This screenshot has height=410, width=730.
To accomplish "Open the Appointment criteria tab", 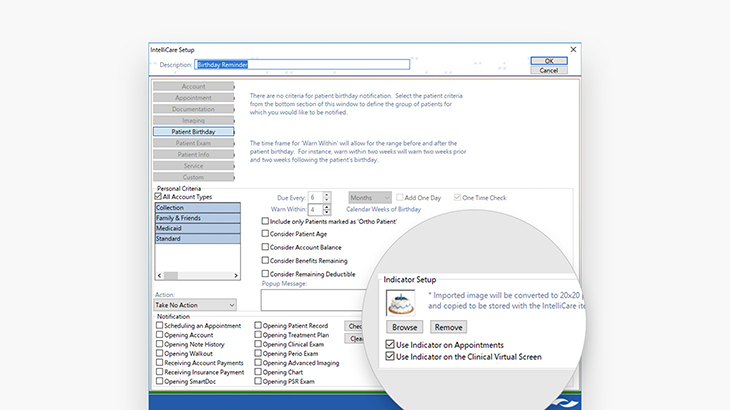I will 193,98.
